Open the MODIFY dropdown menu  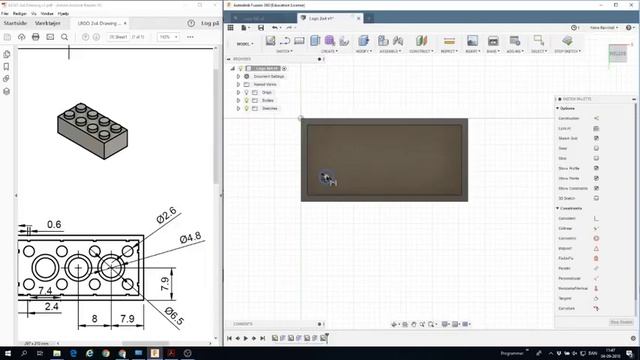click(x=363, y=51)
